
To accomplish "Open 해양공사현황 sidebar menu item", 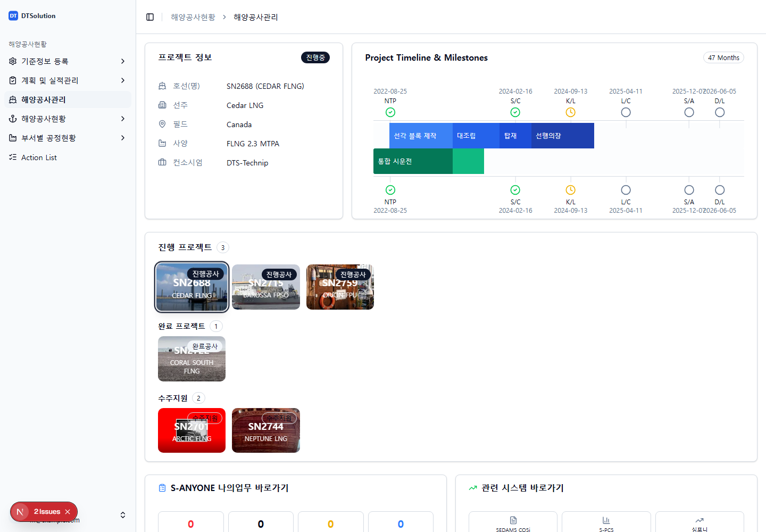I will 68,119.
